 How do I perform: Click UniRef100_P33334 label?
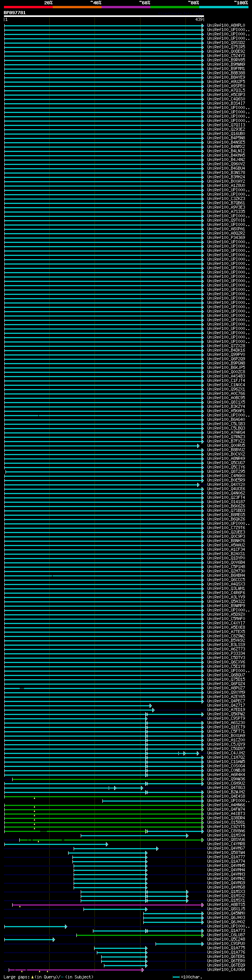coord(226,654)
